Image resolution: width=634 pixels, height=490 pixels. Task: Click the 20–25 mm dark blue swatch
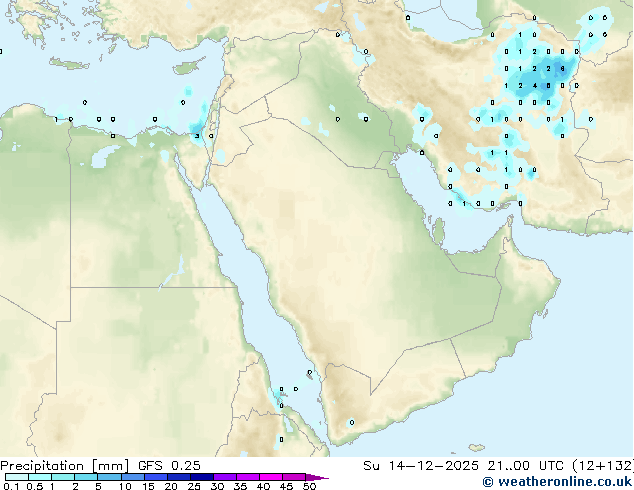[178, 477]
